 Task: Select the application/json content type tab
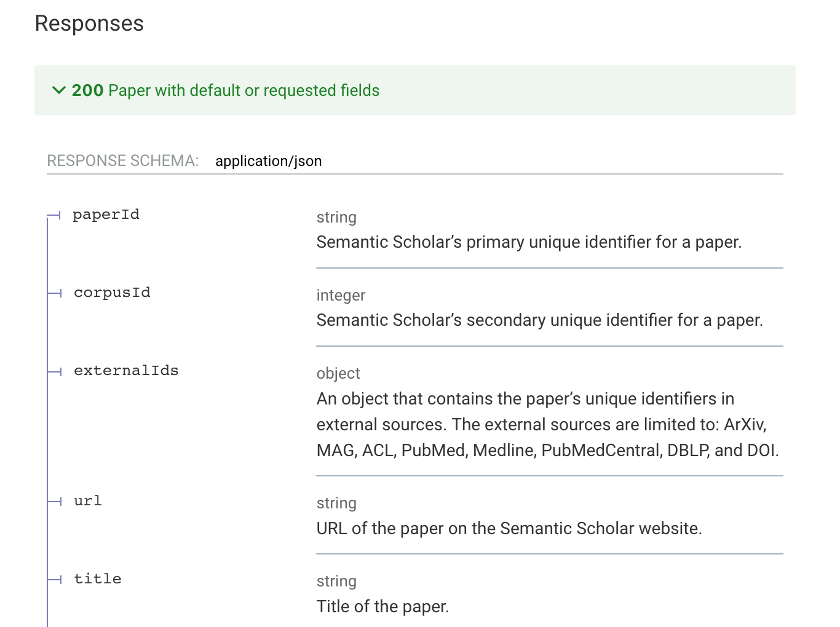pyautogui.click(x=269, y=160)
